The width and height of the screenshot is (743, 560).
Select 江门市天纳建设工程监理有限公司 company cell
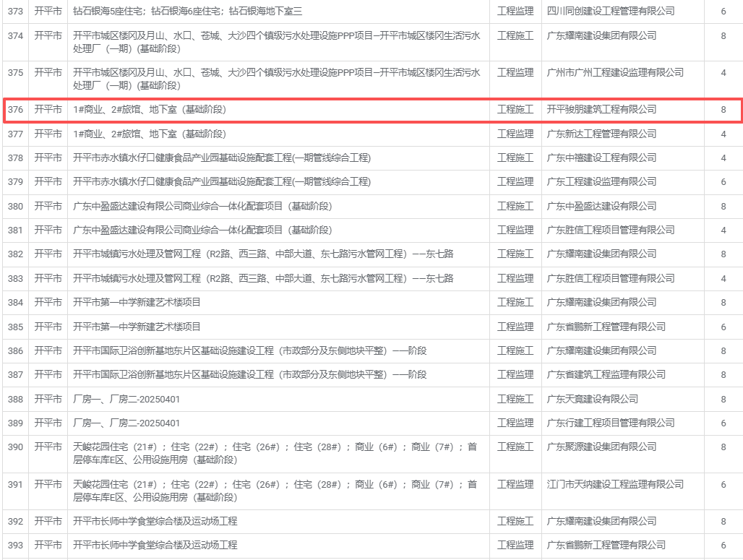tap(615, 484)
